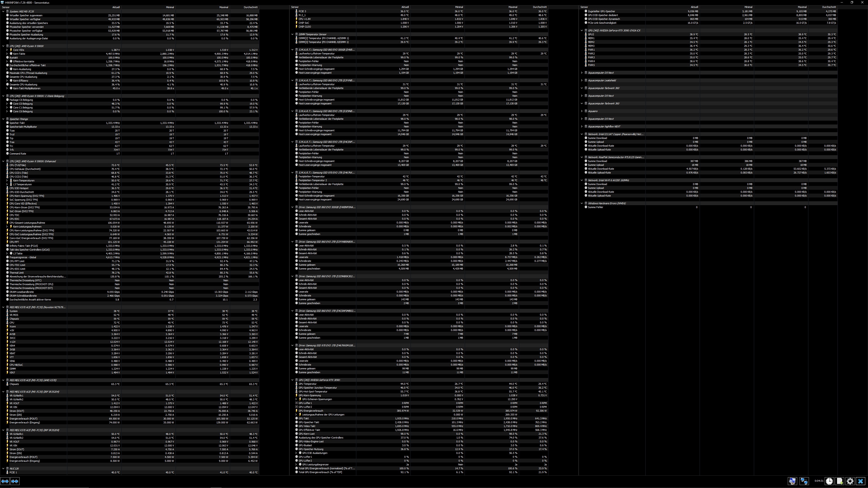Image resolution: width=868 pixels, height=488 pixels.
Task: Collapse the Windows Hardware Errors (WHEA) group
Action: tap(582, 203)
